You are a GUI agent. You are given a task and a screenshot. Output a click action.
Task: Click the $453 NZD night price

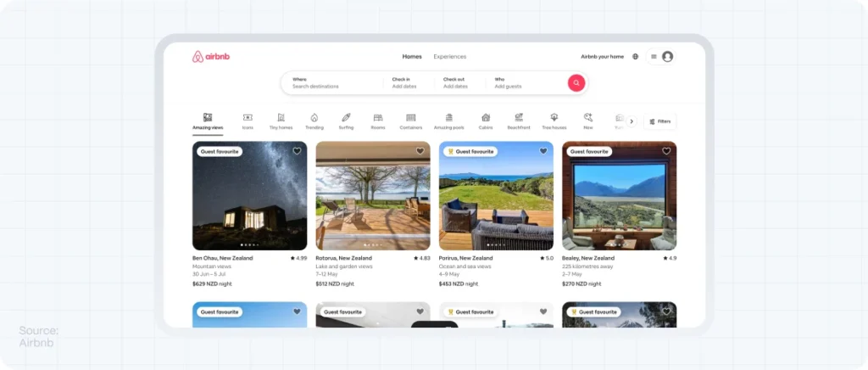(459, 283)
